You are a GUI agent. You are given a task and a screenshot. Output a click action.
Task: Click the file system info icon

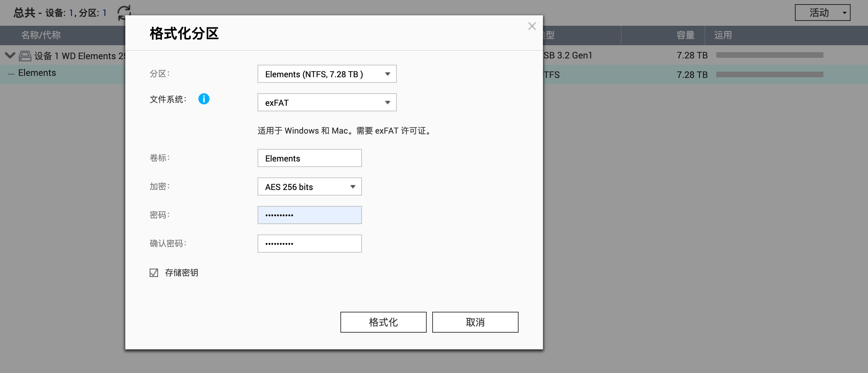click(x=204, y=99)
